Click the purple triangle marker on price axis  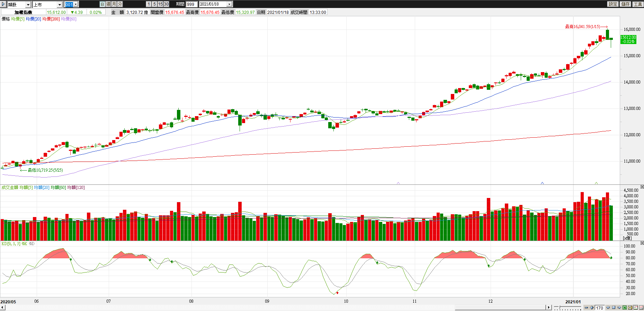[398, 183]
